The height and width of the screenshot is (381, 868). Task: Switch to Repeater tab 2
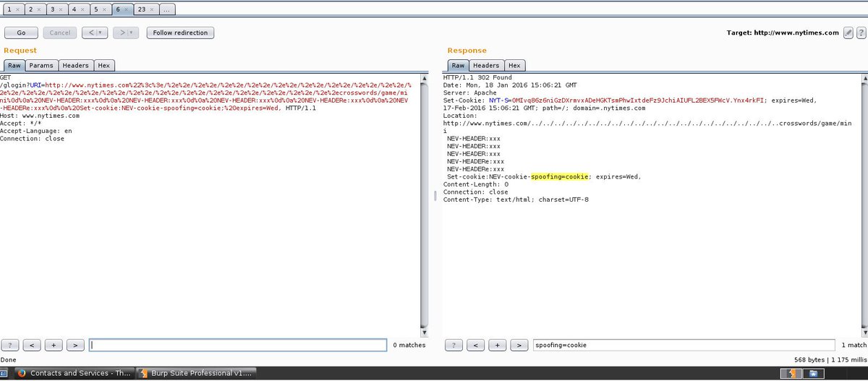click(30, 10)
